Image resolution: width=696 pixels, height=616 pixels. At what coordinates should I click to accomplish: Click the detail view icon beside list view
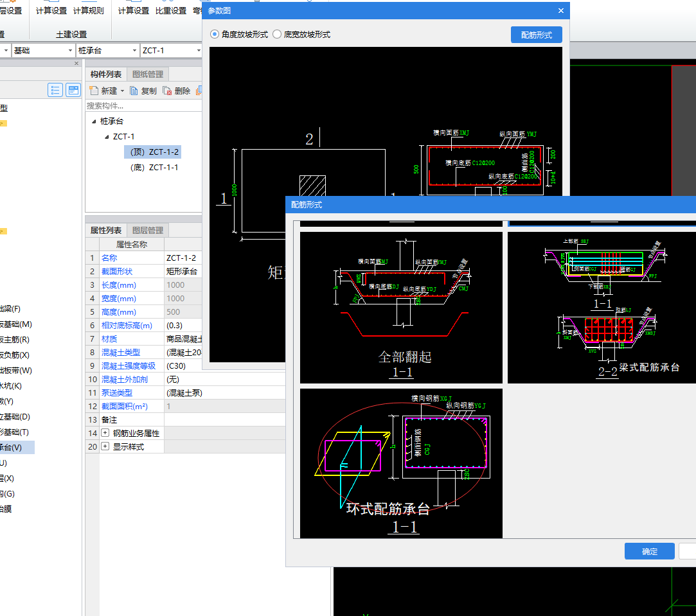click(x=73, y=90)
